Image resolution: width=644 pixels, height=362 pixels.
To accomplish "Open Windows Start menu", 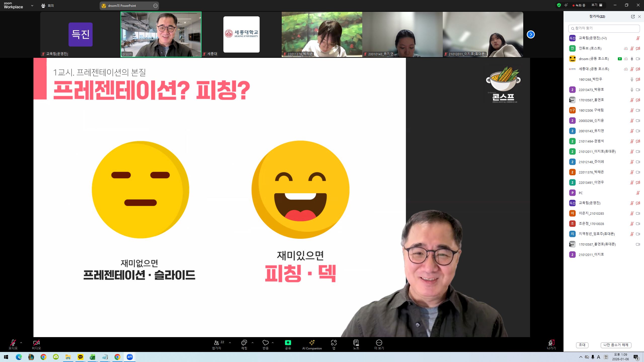I will coord(6,357).
